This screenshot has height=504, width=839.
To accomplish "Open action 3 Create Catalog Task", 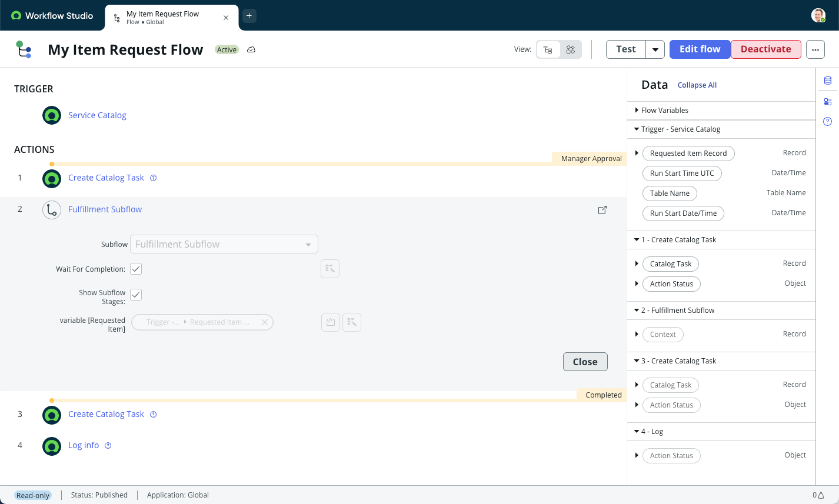I will (x=106, y=414).
